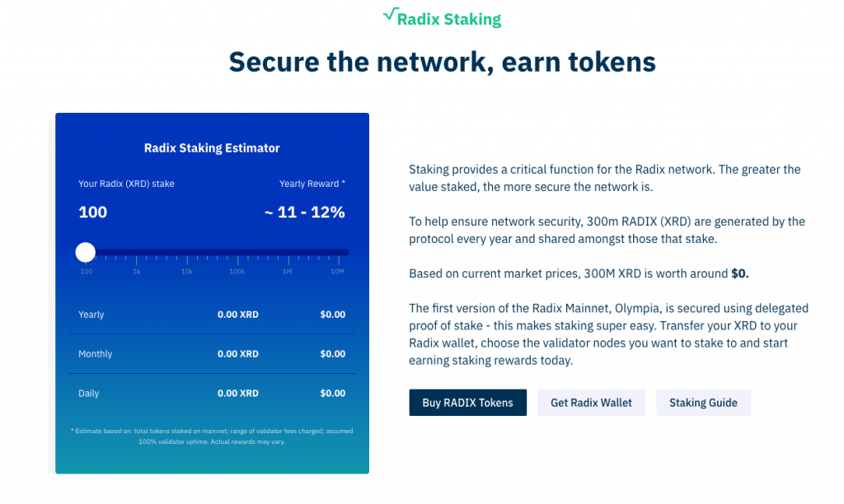Click the Radix Staking header text

point(449,20)
